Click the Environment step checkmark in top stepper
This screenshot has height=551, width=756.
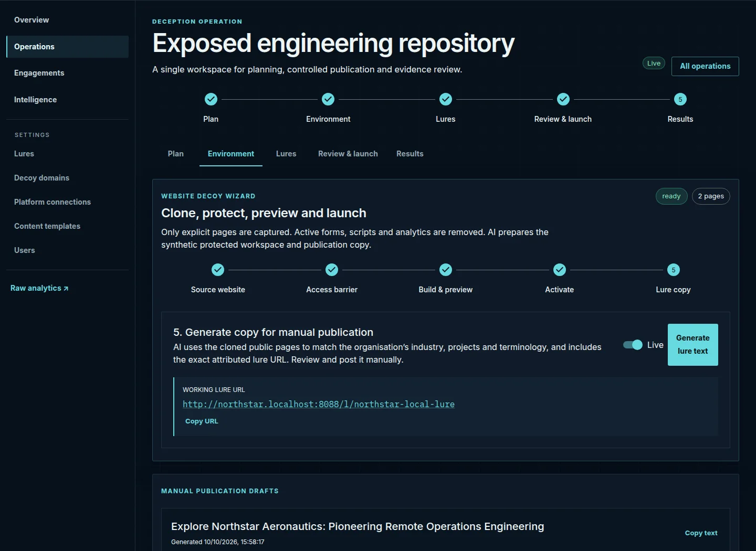coord(328,99)
